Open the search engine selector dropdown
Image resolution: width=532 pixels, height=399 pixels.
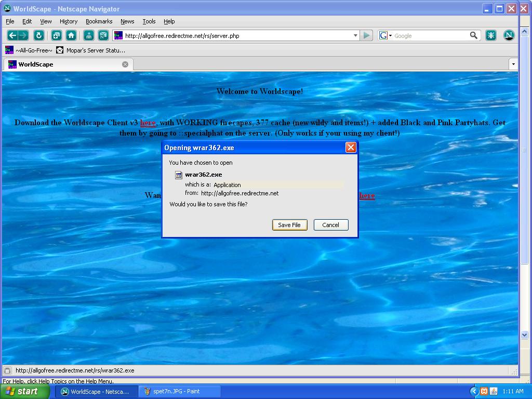[x=391, y=36]
